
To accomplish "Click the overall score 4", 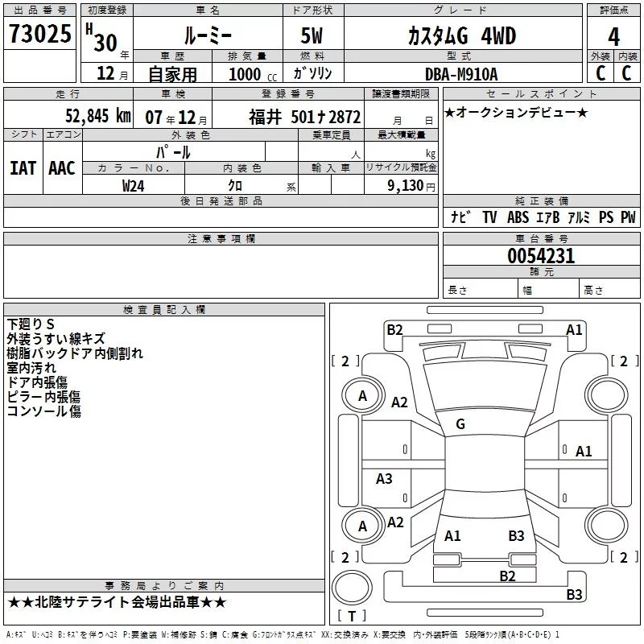I will 613,37.
